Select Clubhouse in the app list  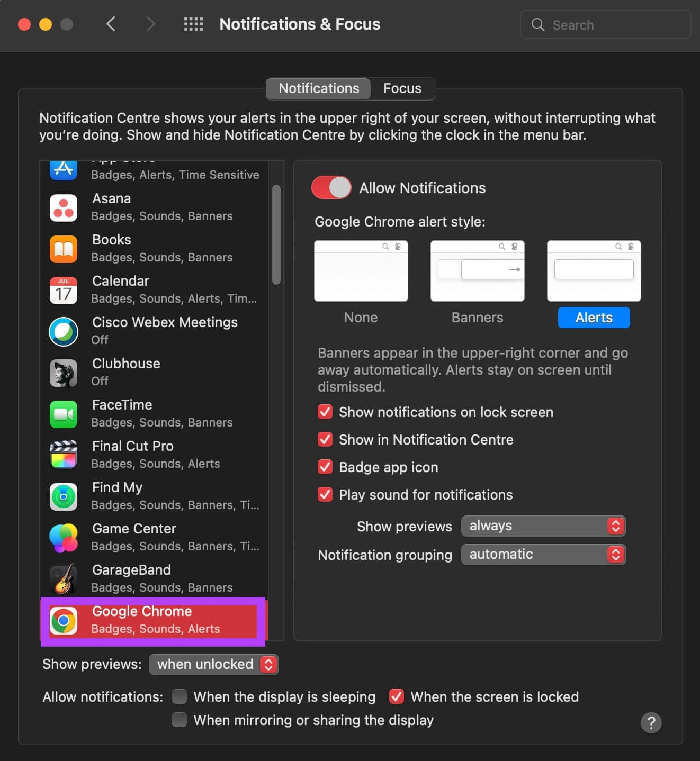coord(154,373)
